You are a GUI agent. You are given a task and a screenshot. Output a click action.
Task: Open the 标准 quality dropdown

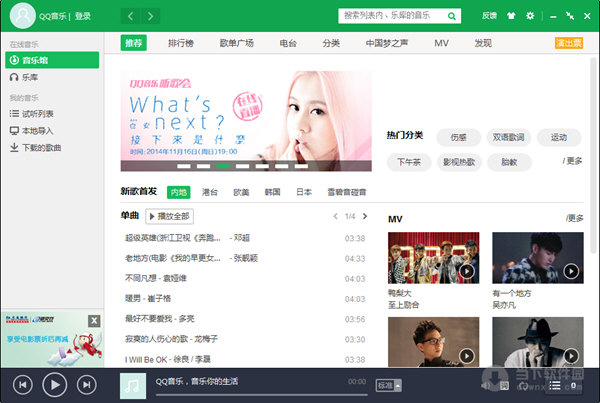point(389,386)
